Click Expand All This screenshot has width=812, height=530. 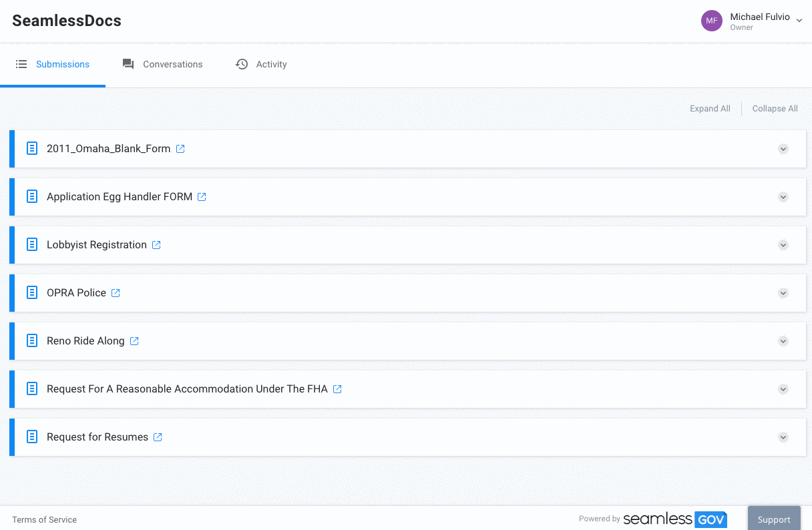(710, 109)
